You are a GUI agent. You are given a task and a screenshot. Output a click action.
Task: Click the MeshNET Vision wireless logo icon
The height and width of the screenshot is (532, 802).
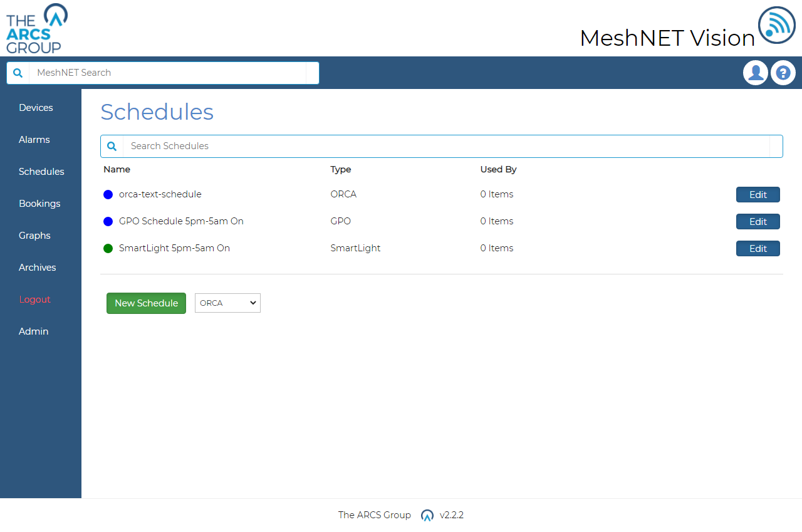pyautogui.click(x=776, y=25)
